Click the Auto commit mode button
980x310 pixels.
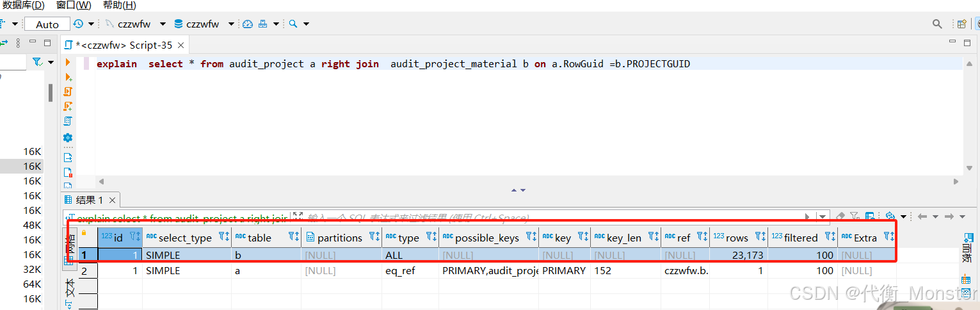point(47,24)
